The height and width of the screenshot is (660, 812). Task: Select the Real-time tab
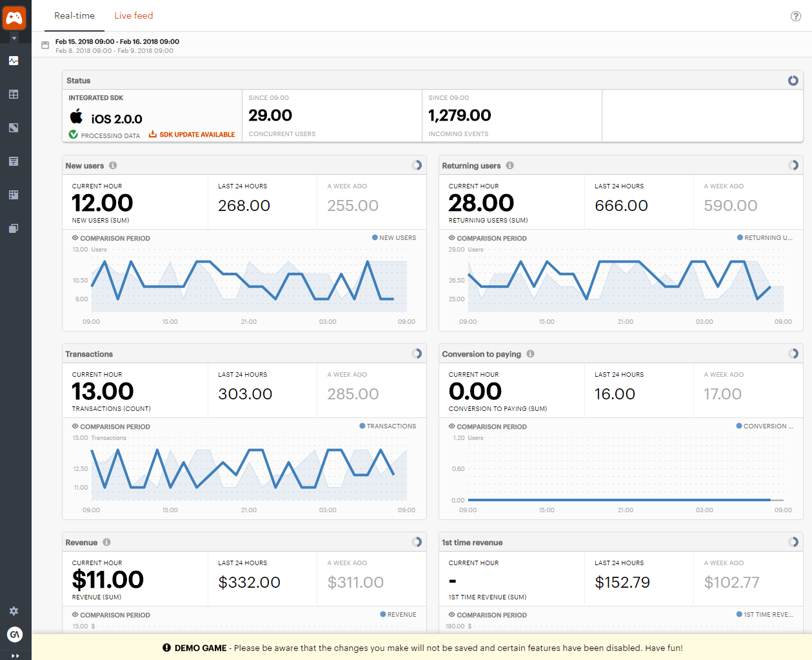[74, 15]
